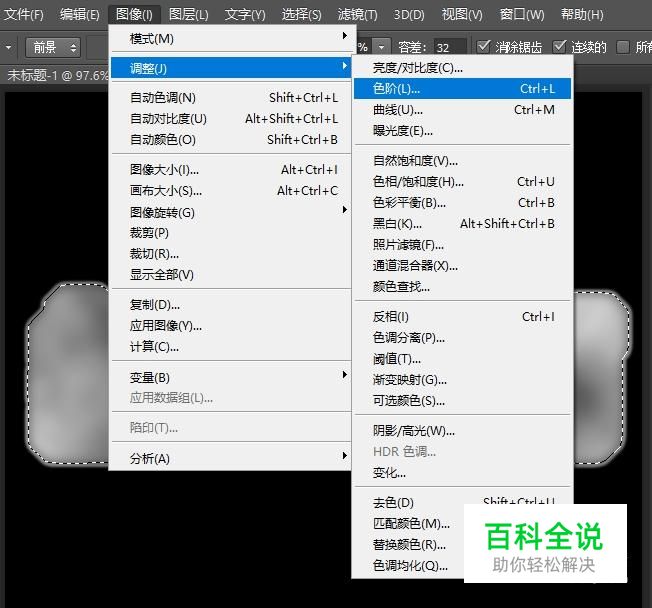Open 曲线(U)... Curves adjustment
This screenshot has height=608, width=652.
(x=462, y=110)
